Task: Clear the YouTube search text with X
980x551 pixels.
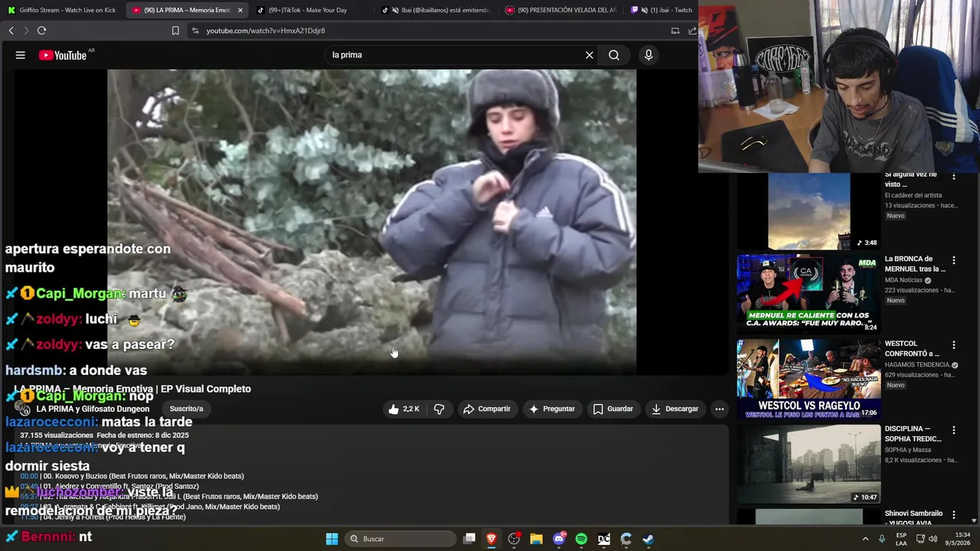Action: 590,55
